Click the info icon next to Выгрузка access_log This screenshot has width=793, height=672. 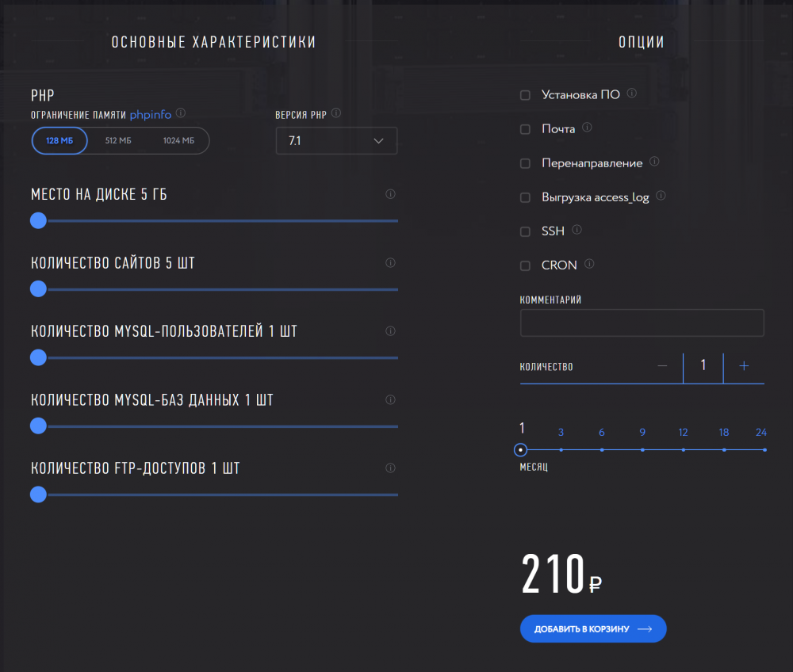click(x=661, y=196)
